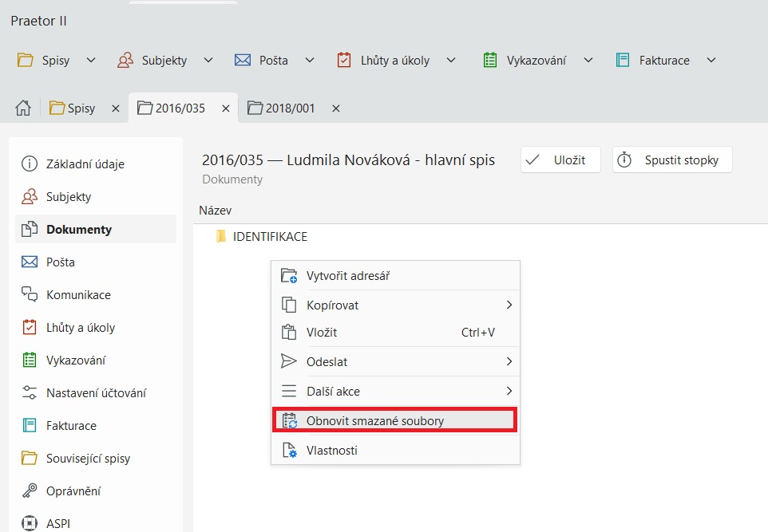Screen dimensions: 768x532
Task: Close the 2016/035 tab
Action: pyautogui.click(x=226, y=108)
